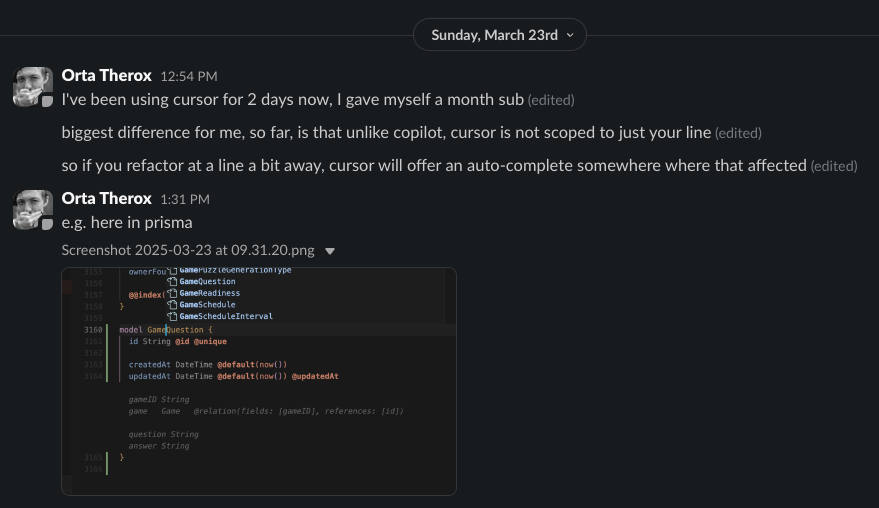The height and width of the screenshot is (508, 879).
Task: Click the file icon beside GameReadiness suggestion
Action: tap(172, 293)
